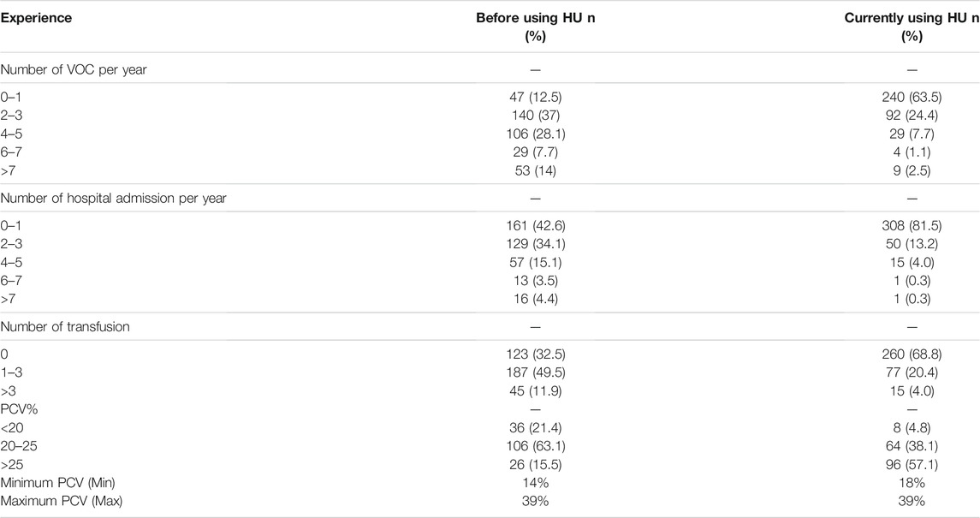Image resolution: width=980 pixels, height=518 pixels.
Task: Click the 106 (63.1) value
Action: pyautogui.click(x=535, y=446)
